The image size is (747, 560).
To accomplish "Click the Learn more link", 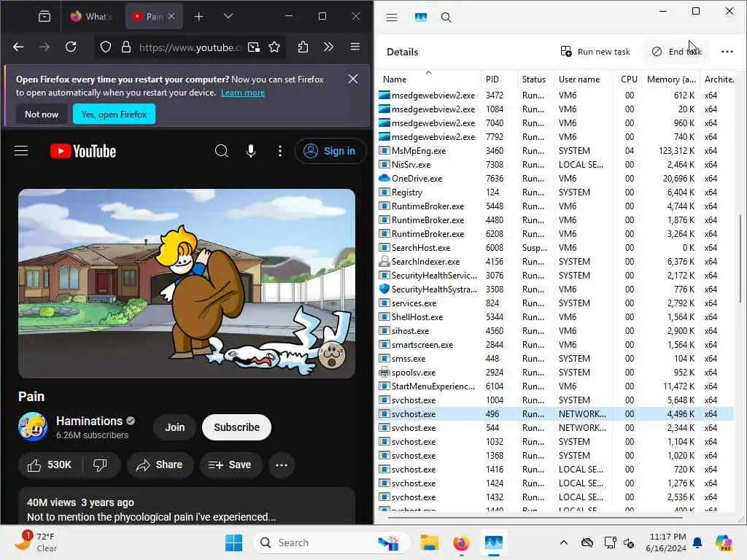I will pyautogui.click(x=242, y=93).
